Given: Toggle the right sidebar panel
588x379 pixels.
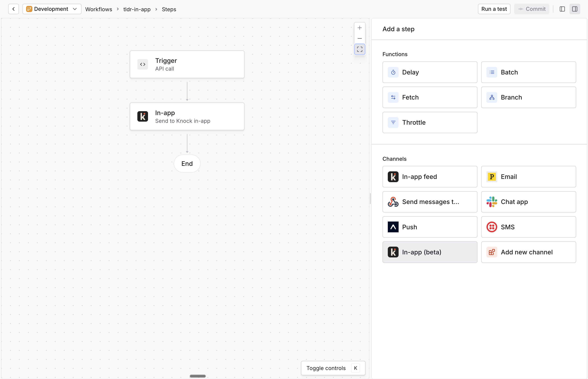Looking at the screenshot, I should click(575, 9).
